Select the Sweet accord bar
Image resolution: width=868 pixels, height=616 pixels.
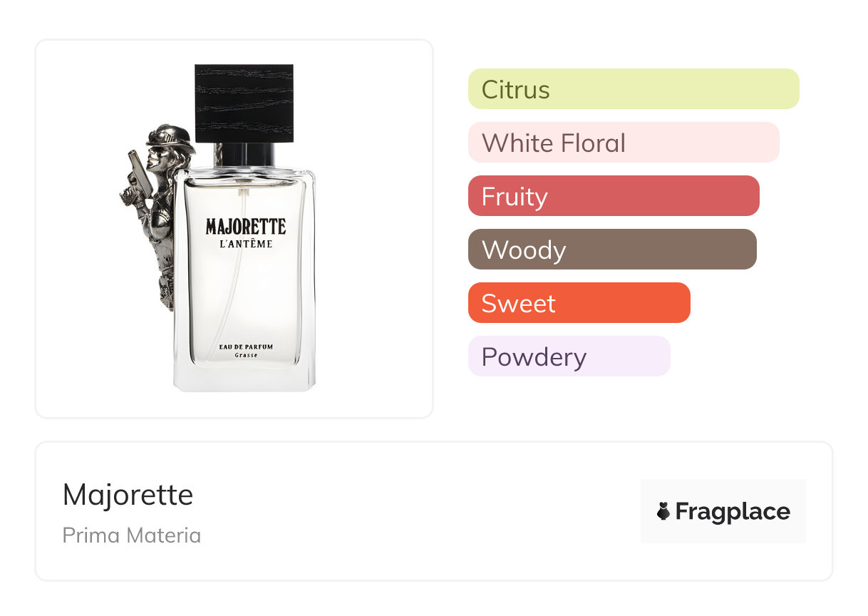(x=579, y=303)
